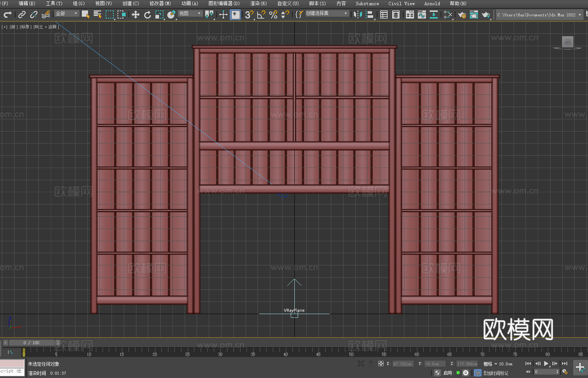Open the Rendered Frame Window icon
588x378 pixels.
pyautogui.click(x=474, y=14)
